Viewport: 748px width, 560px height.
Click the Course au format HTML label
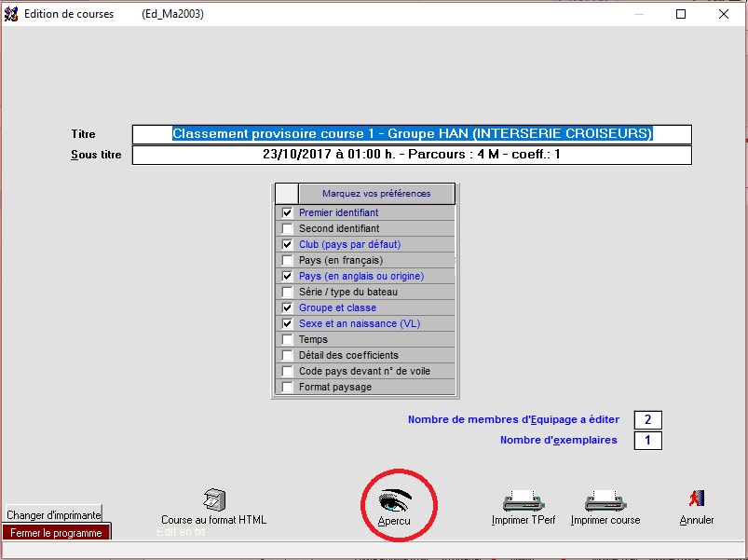[x=213, y=520]
